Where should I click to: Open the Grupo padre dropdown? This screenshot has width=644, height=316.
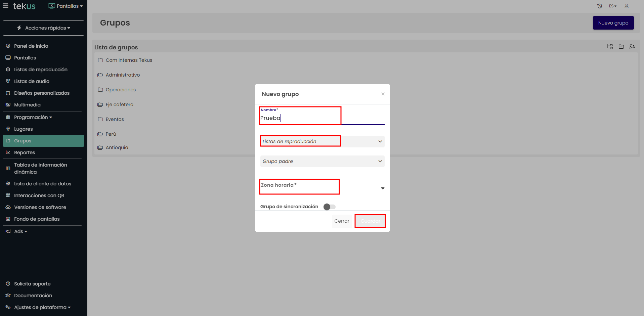(322, 161)
